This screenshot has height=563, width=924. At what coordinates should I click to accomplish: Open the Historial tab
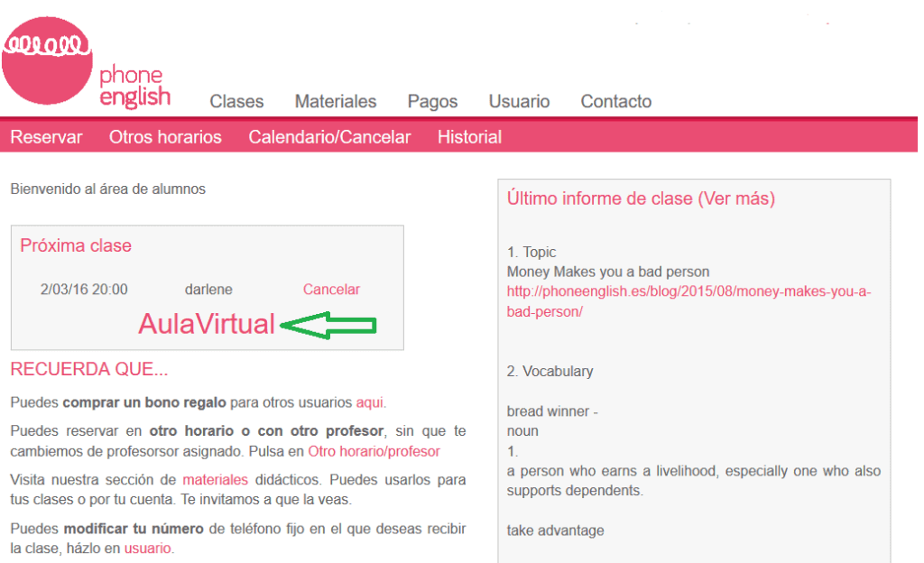(469, 137)
